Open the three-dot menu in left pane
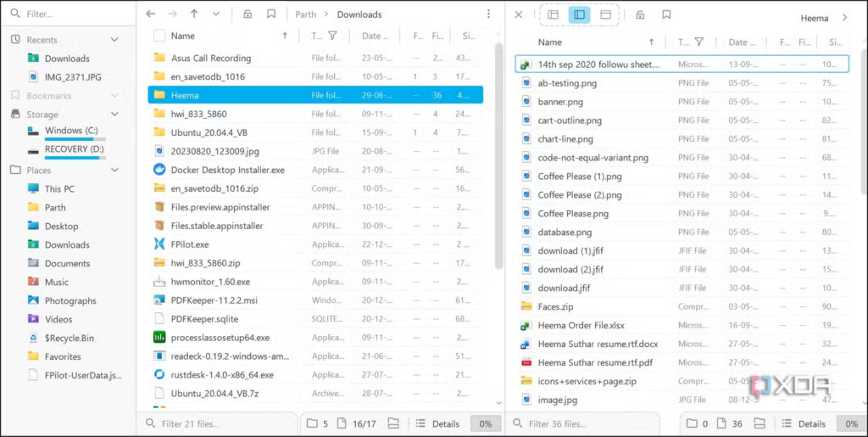Screen dimensions: 868x437 tap(488, 14)
